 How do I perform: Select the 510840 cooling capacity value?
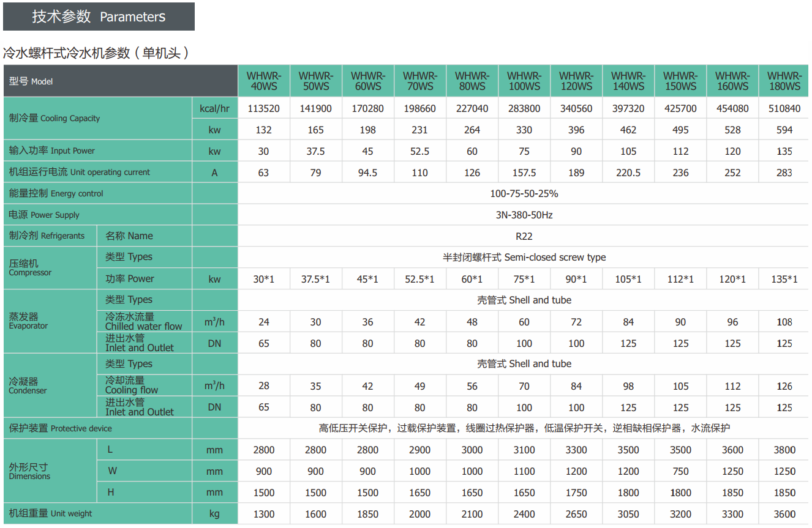coord(784,108)
